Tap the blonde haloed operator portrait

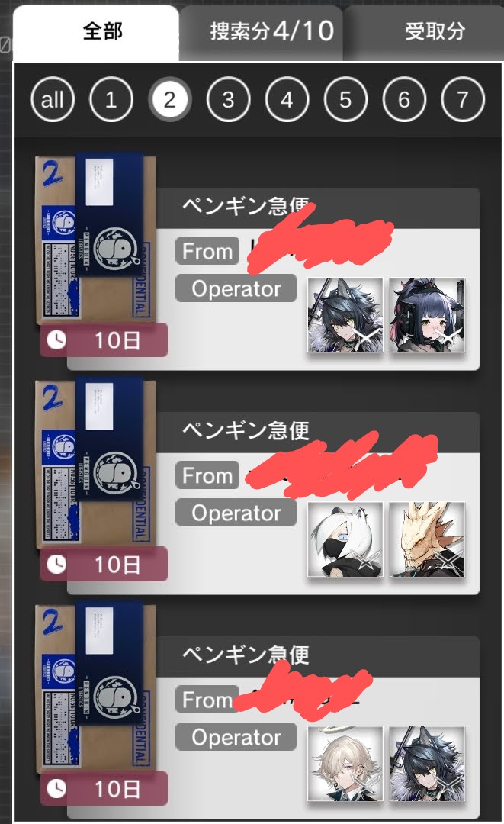tap(345, 764)
